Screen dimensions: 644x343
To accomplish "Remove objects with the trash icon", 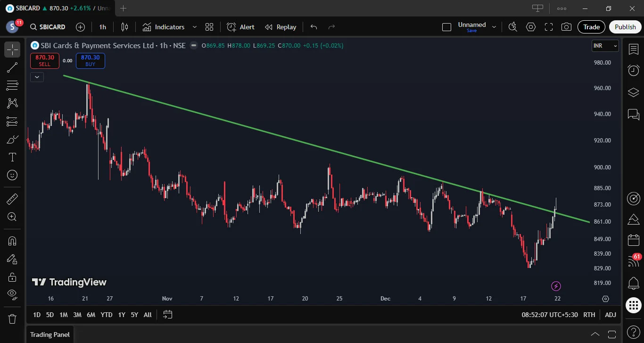I will tap(12, 318).
